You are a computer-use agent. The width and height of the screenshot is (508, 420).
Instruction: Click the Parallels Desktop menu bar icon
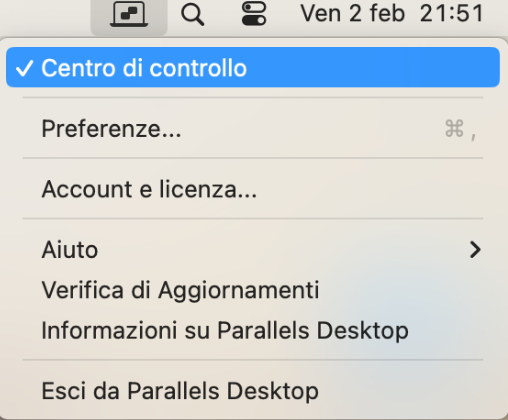pyautogui.click(x=129, y=14)
